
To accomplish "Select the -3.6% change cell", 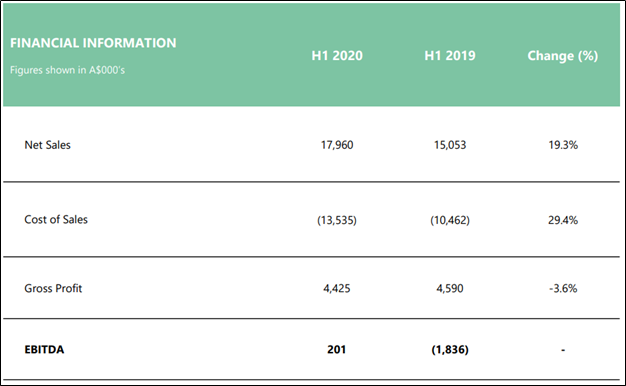I will 563,288.
